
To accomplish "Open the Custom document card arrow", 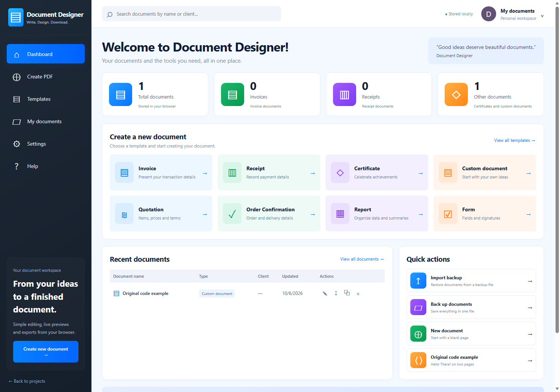I will (529, 173).
